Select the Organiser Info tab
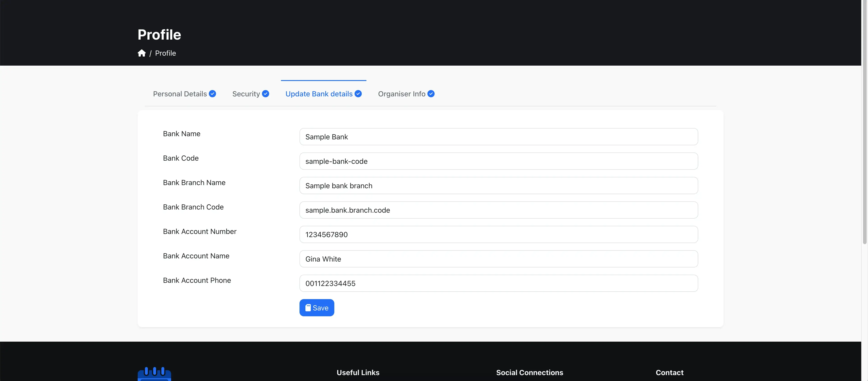Screen dimensions: 868x381 [x=402, y=94]
